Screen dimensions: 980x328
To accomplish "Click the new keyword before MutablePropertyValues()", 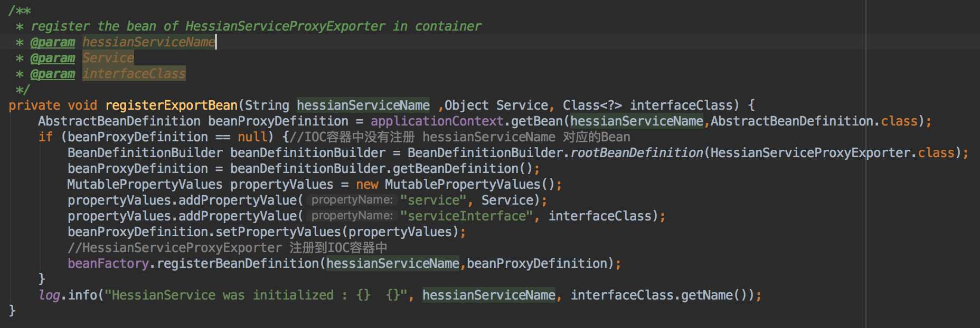I will point(367,185).
